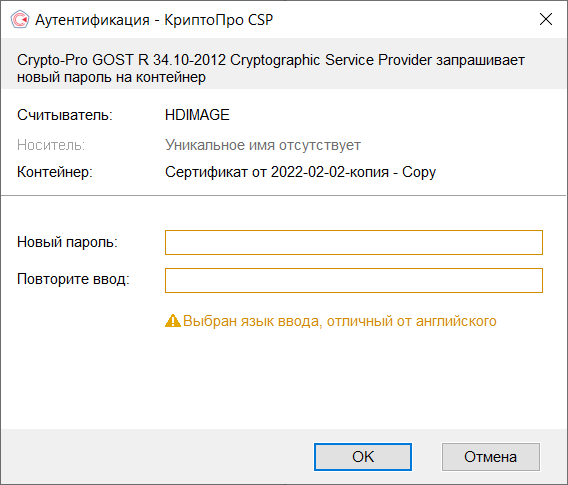Click the "Повторите ввод:" label
The image size is (568, 485).
click(x=73, y=279)
